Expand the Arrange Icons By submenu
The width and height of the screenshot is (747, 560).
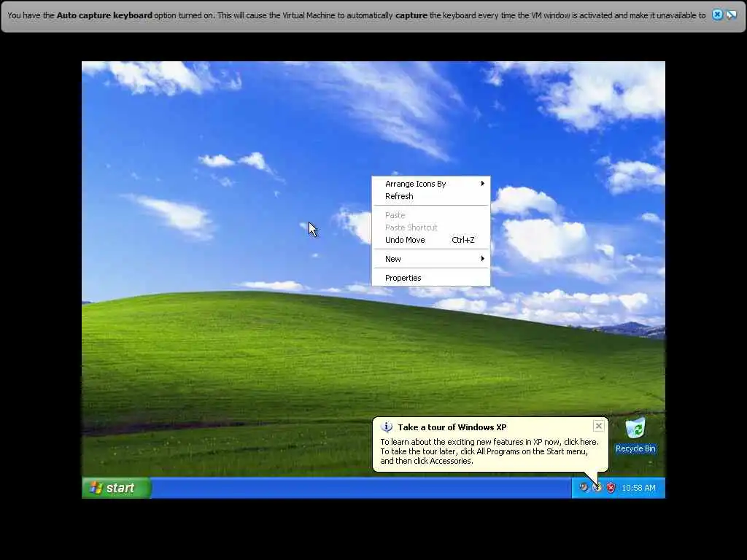coord(430,184)
